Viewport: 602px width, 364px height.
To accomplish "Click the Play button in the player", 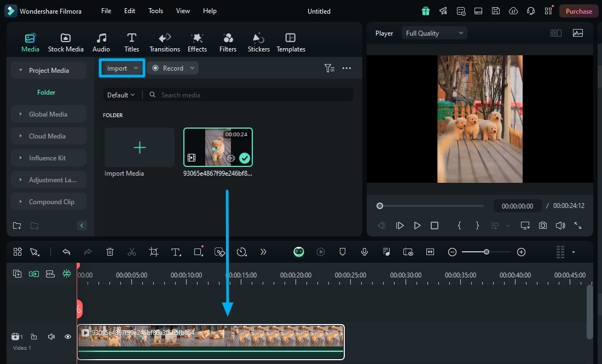I will point(417,226).
